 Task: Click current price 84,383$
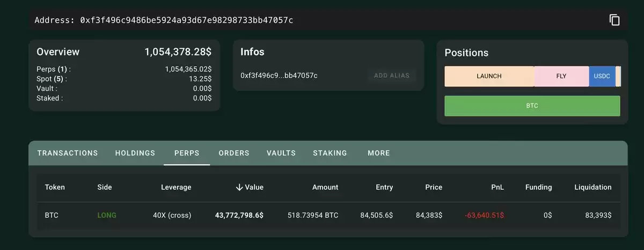(x=429, y=215)
